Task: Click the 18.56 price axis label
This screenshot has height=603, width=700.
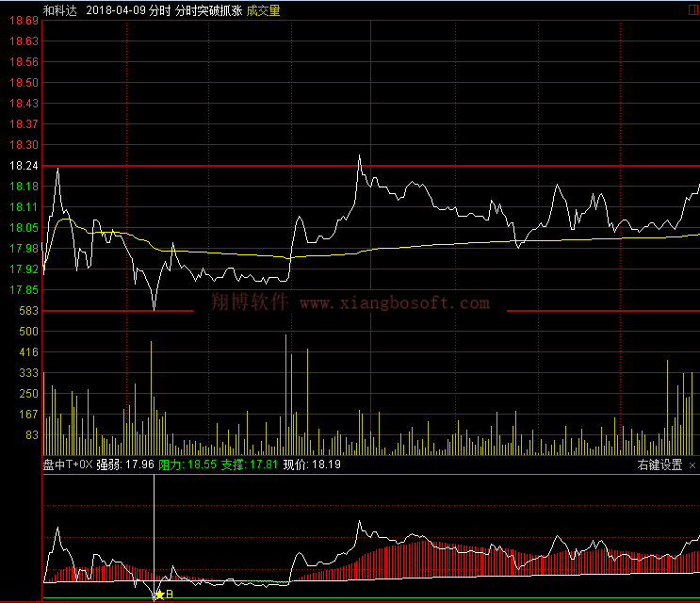Action: pyautogui.click(x=24, y=62)
